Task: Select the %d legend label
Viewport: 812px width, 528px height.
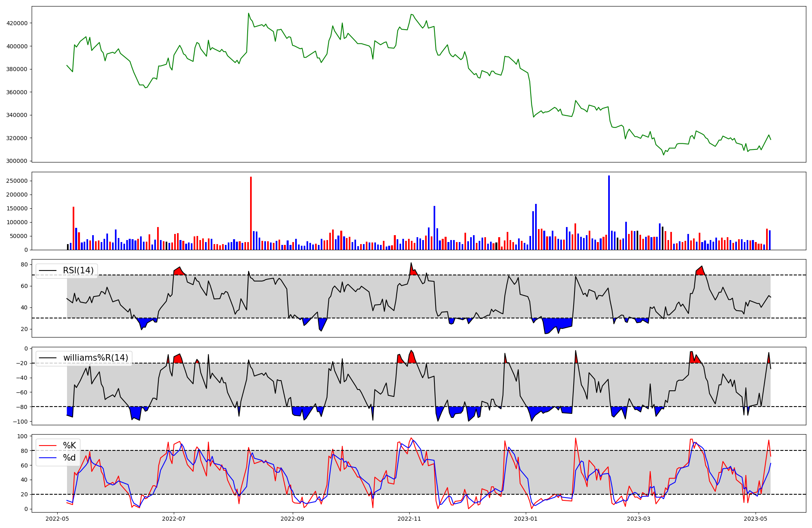Action: click(x=69, y=458)
